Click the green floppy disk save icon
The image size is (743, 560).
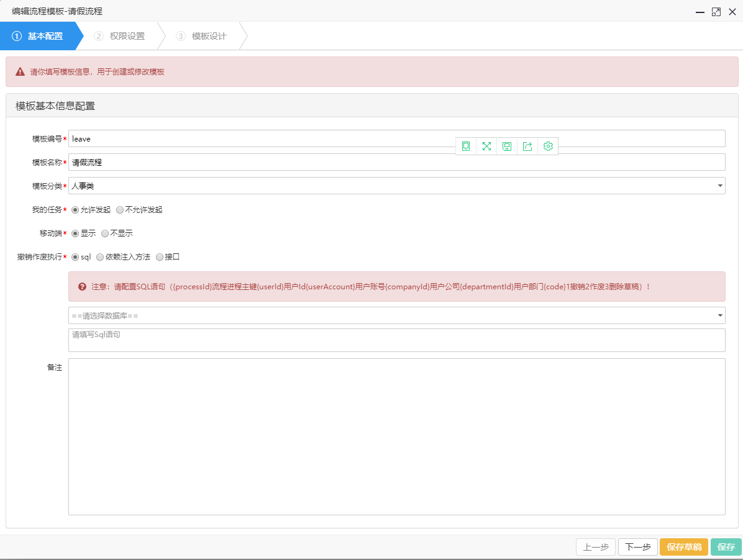coord(507,147)
